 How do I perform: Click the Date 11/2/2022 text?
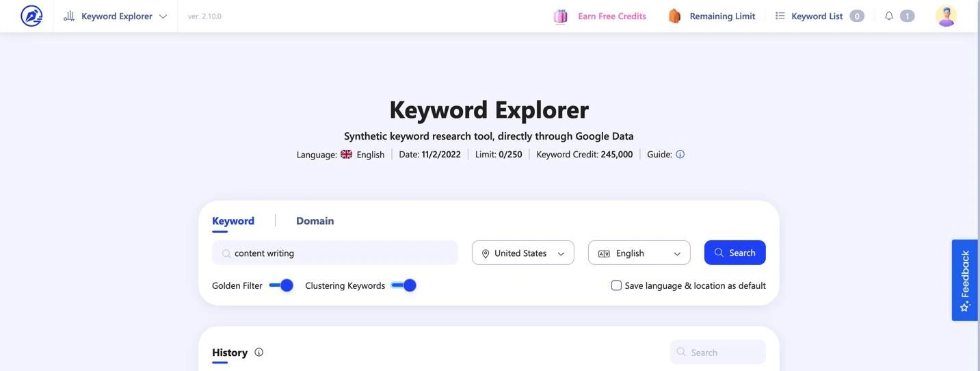tap(430, 154)
